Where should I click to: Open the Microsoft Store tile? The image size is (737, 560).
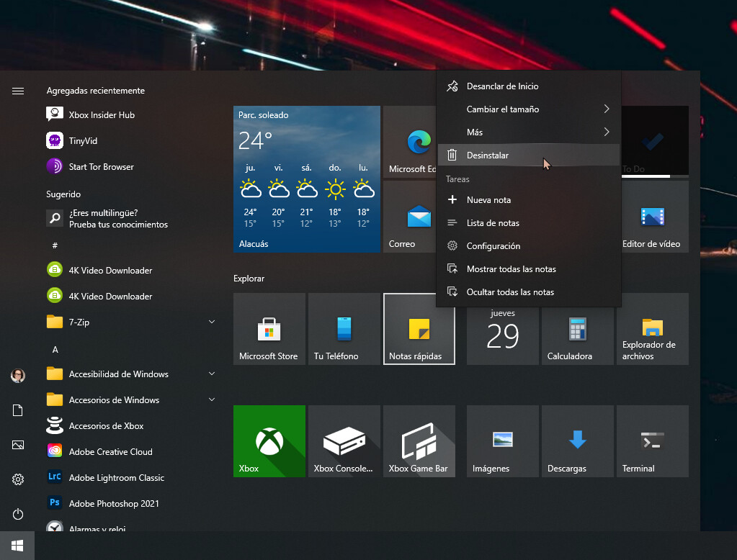click(x=269, y=329)
